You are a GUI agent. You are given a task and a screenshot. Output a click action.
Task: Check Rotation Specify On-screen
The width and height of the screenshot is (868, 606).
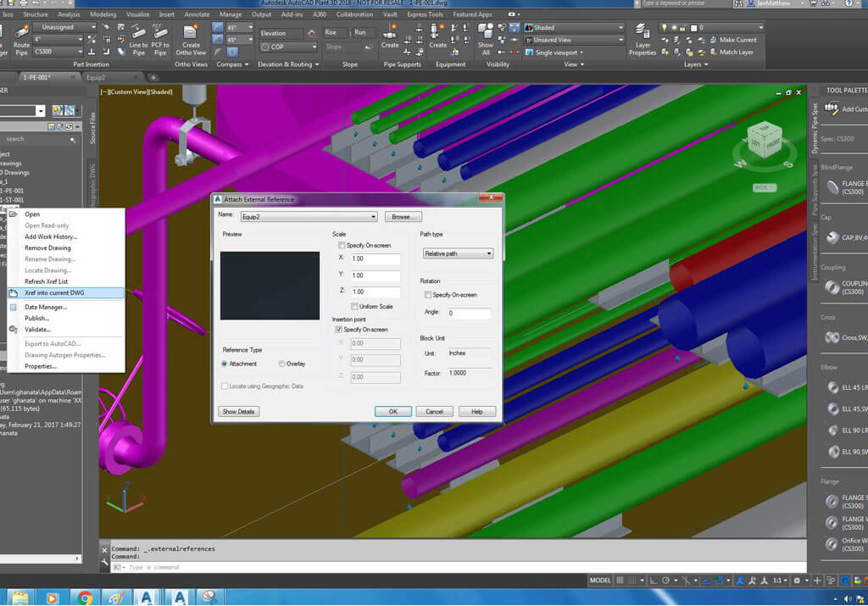[x=427, y=295]
